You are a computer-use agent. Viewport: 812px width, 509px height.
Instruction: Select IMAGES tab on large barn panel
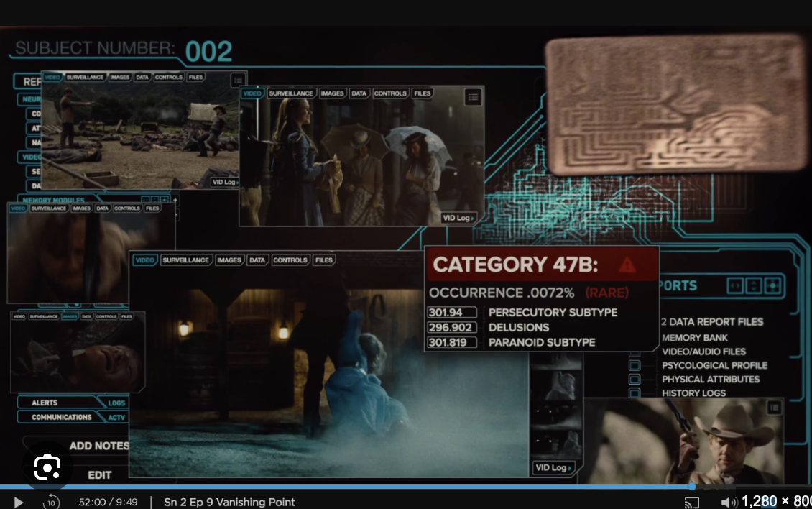[229, 260]
